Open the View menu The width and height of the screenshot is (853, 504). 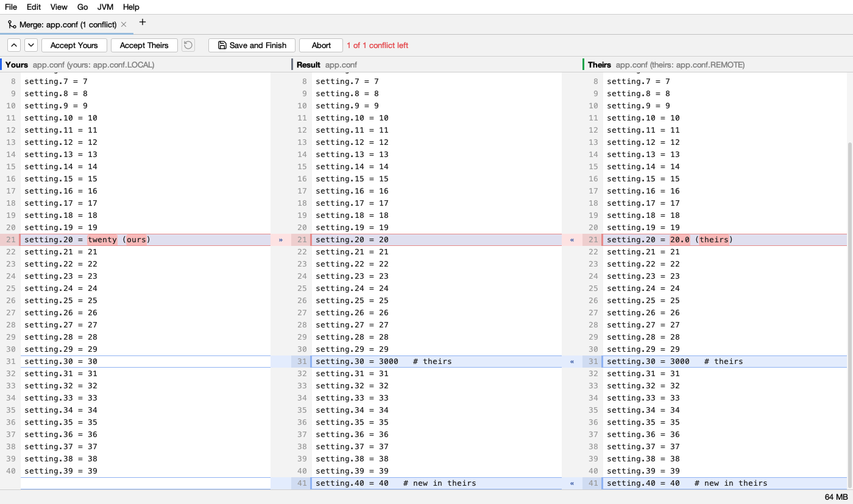pyautogui.click(x=59, y=7)
